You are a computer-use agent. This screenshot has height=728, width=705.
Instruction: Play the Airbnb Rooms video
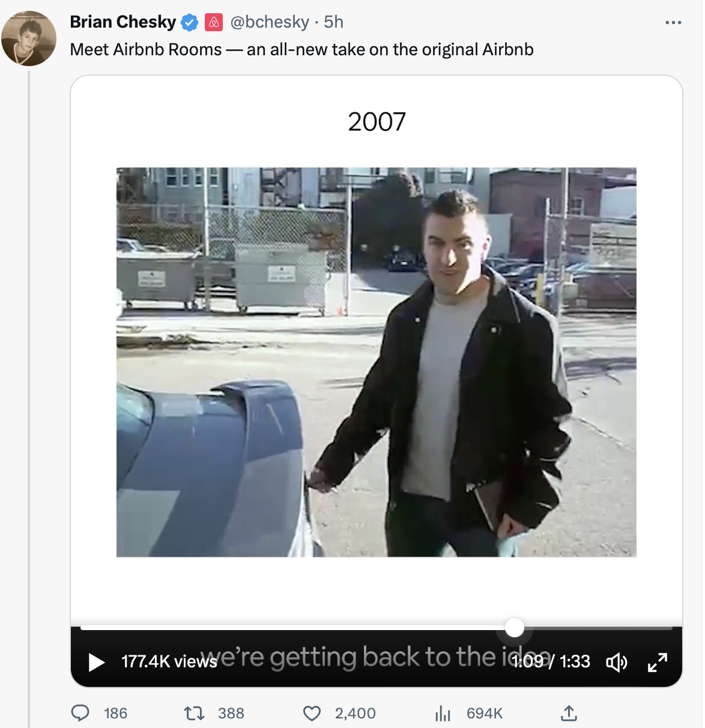(95, 663)
